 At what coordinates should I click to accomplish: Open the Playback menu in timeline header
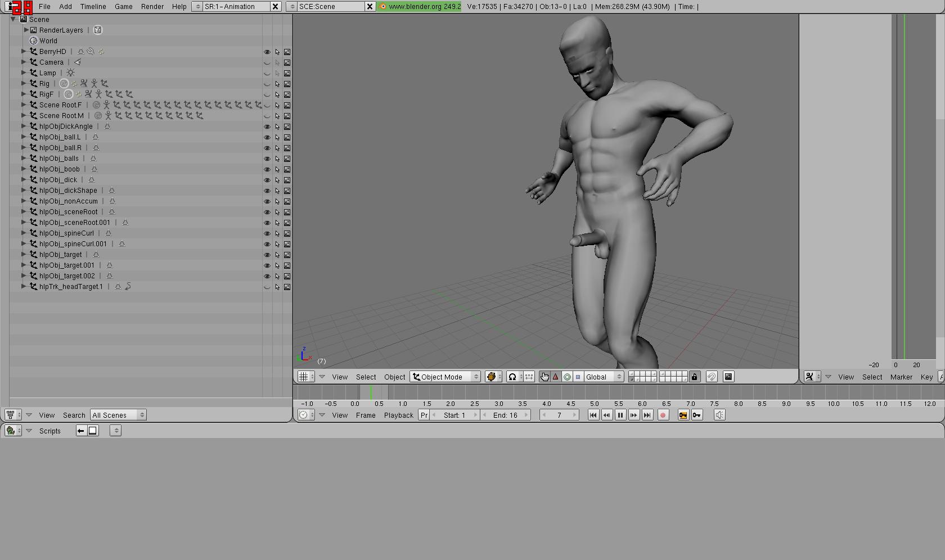tap(399, 416)
